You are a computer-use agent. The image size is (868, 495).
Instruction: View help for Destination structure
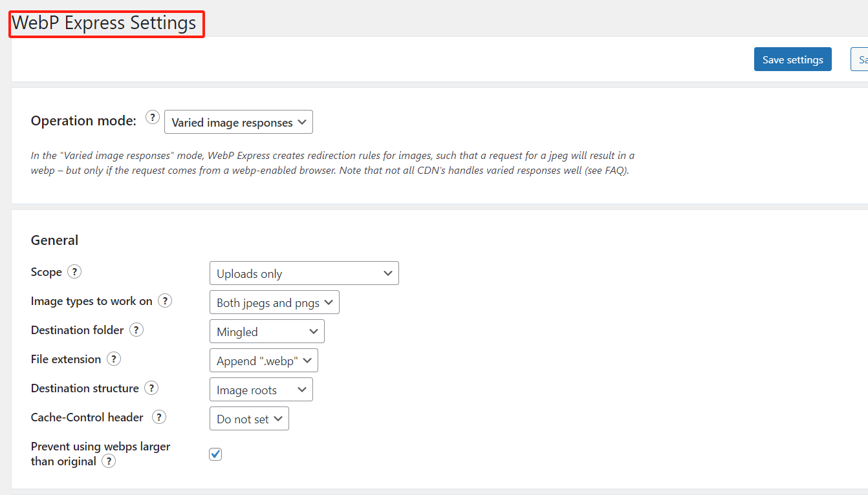tap(151, 388)
